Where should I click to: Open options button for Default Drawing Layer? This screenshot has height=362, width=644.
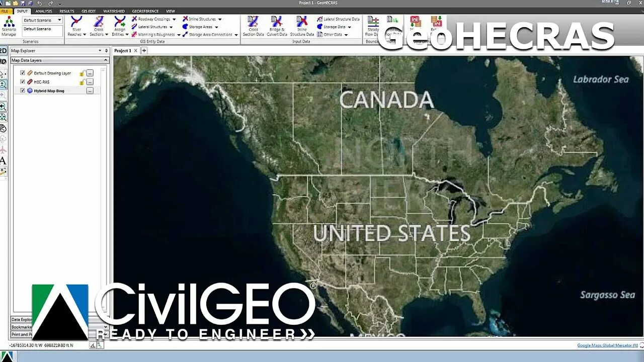[90, 73]
